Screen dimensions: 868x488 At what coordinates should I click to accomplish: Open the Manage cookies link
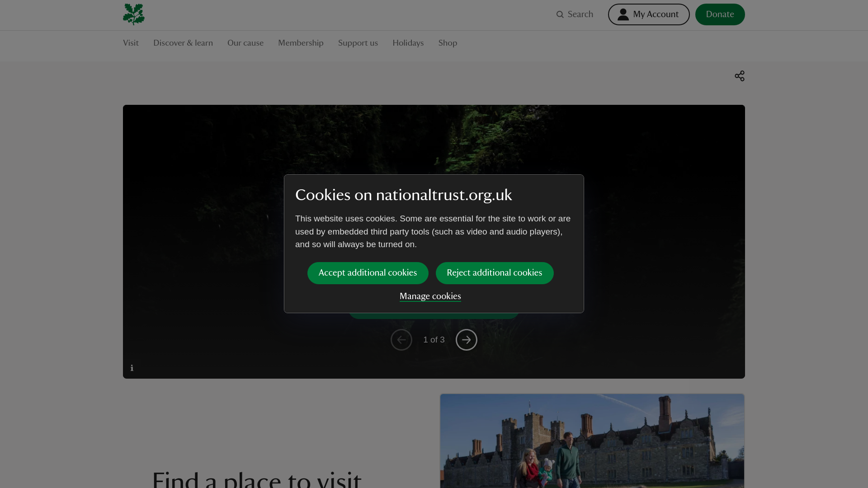click(x=430, y=296)
